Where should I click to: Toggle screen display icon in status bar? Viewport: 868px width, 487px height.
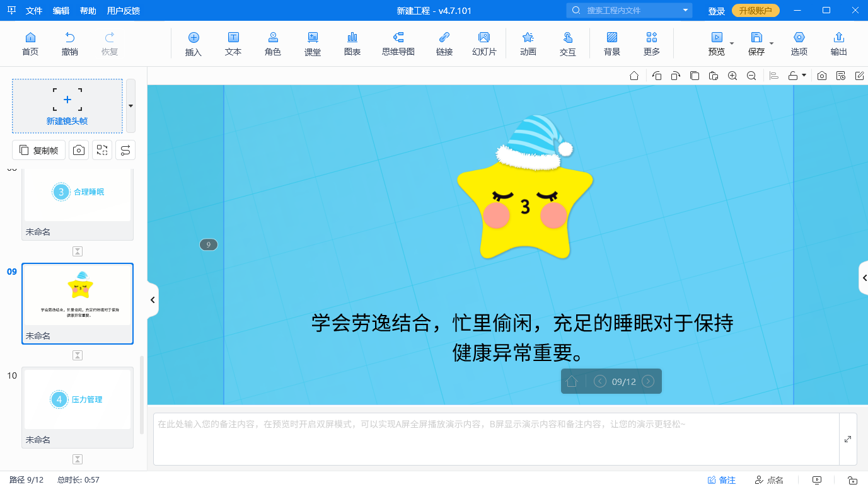tap(817, 480)
